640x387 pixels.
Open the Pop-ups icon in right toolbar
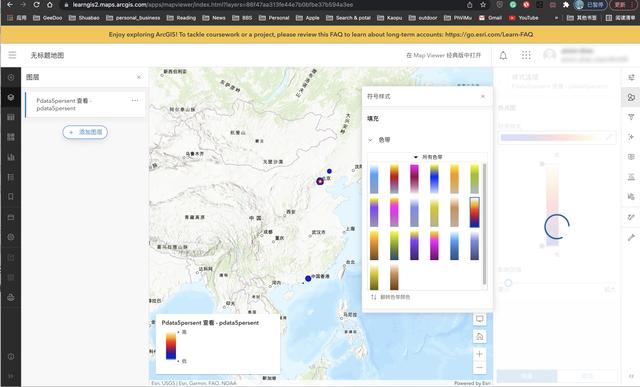point(631,157)
